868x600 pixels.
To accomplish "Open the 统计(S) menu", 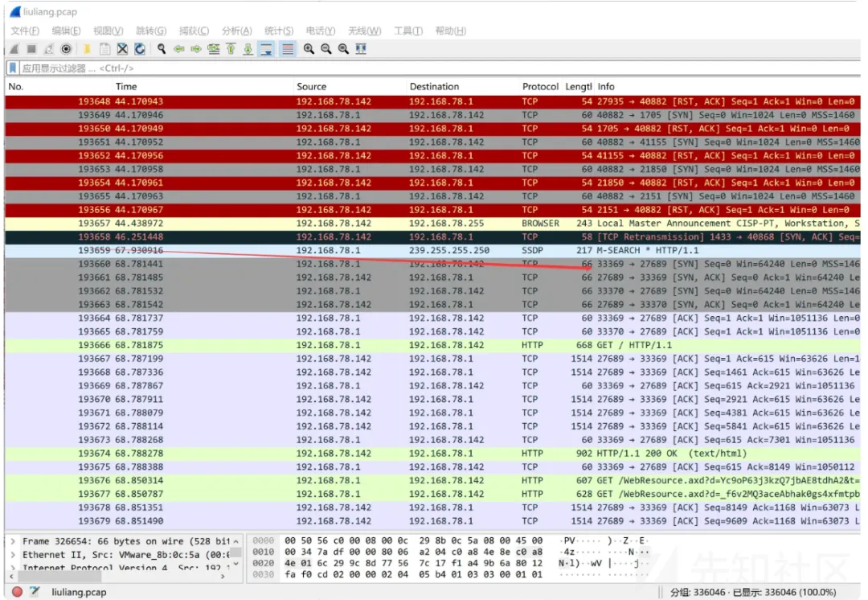I will [x=279, y=31].
